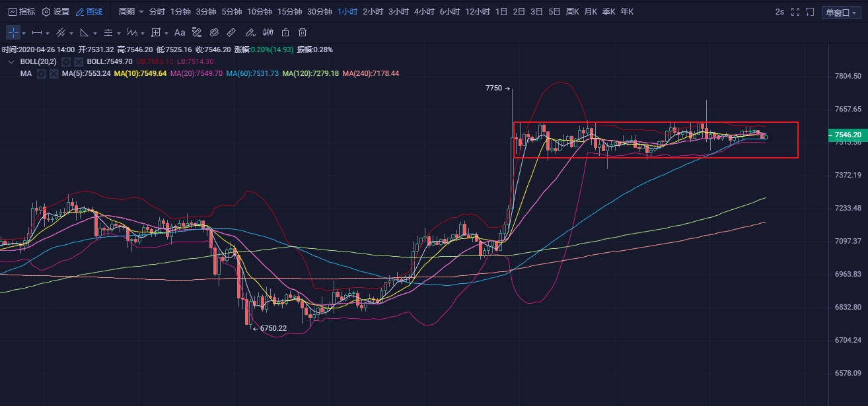
Task: Enter fullscreen chart mode
Action: click(795, 12)
